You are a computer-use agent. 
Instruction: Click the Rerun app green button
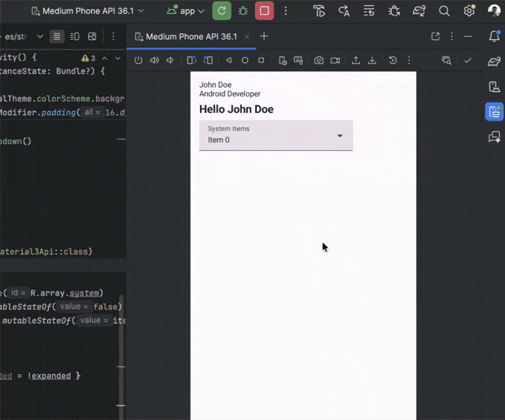[222, 11]
